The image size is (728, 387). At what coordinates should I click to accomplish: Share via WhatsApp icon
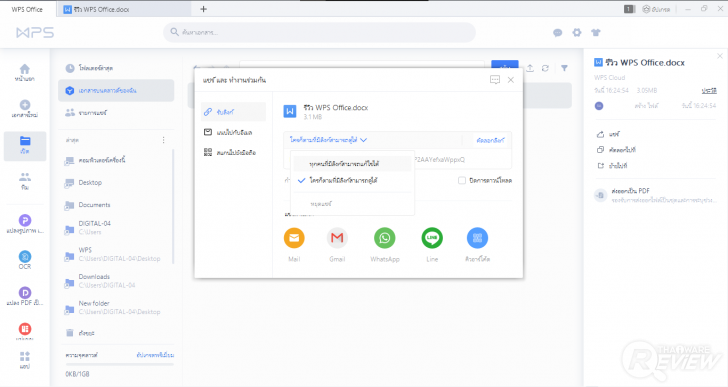(384, 238)
